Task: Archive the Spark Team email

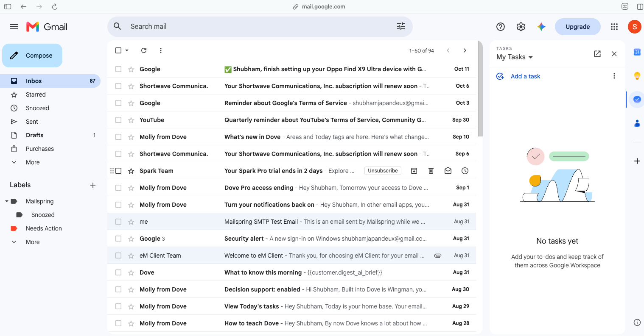Action: click(x=414, y=171)
